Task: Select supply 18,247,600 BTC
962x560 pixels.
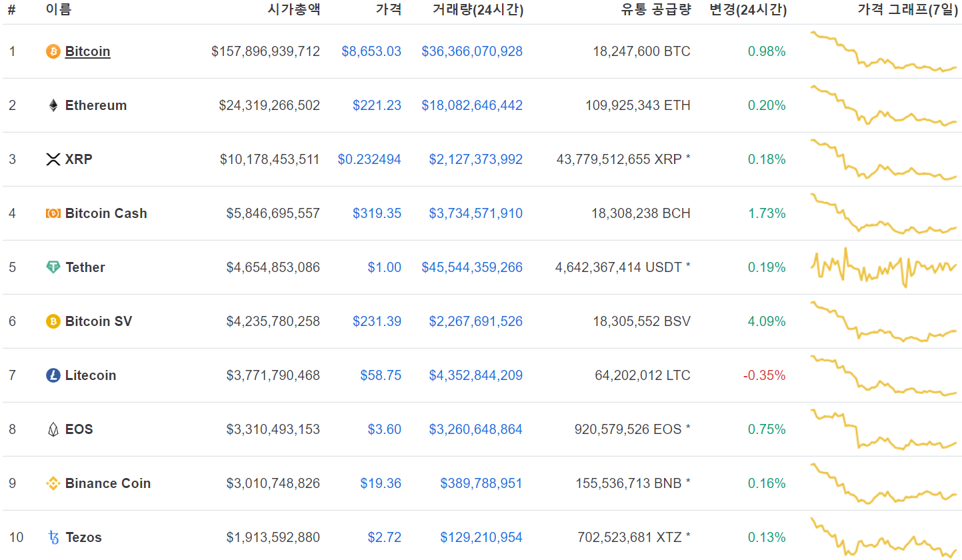Action: [642, 51]
